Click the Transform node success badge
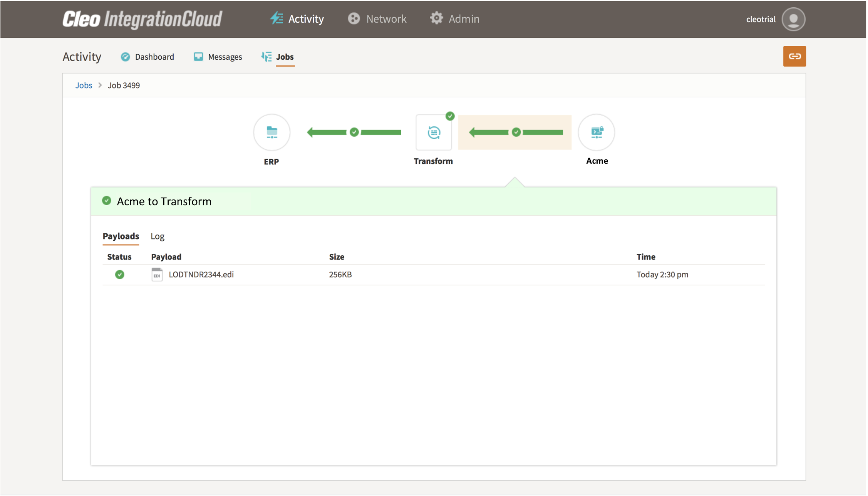This screenshot has height=496, width=868. [x=450, y=116]
